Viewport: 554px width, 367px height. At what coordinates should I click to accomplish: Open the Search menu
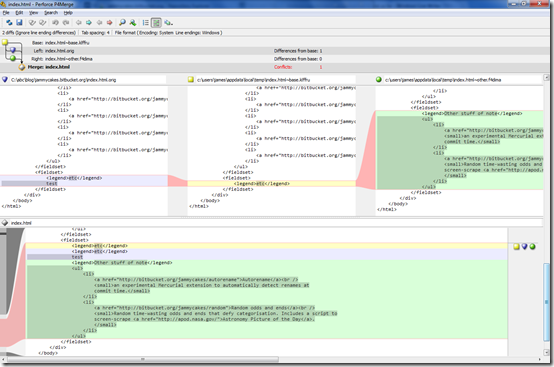pos(51,13)
